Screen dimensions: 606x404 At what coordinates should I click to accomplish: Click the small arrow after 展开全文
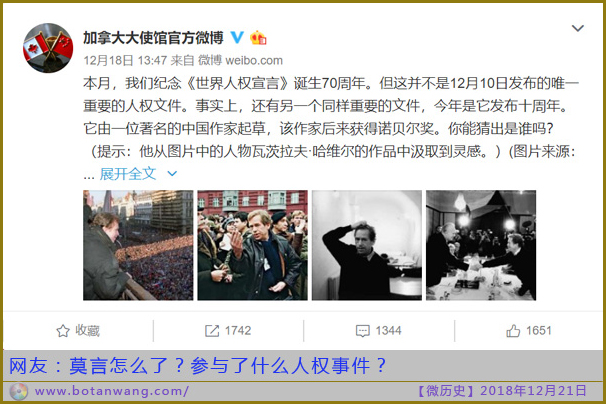coord(172,174)
